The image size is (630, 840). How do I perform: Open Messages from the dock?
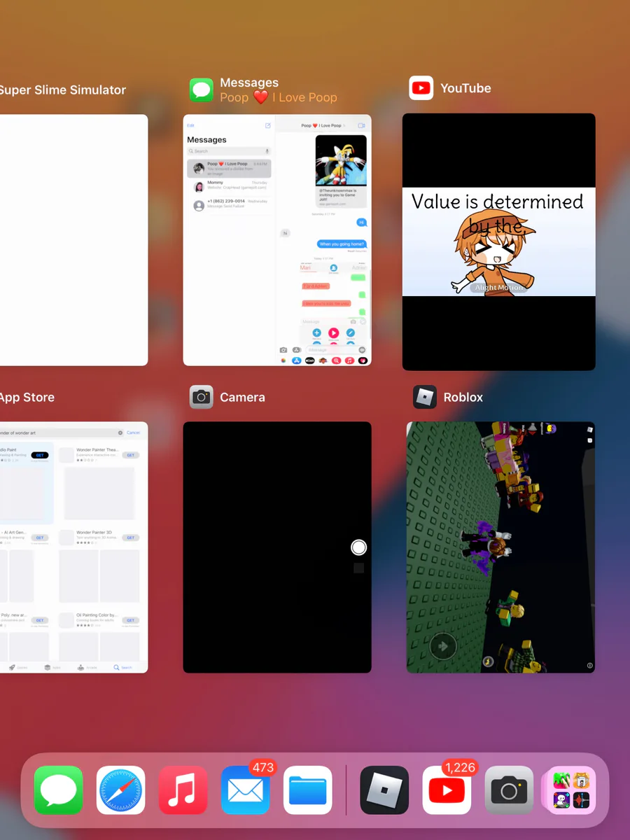[59, 790]
